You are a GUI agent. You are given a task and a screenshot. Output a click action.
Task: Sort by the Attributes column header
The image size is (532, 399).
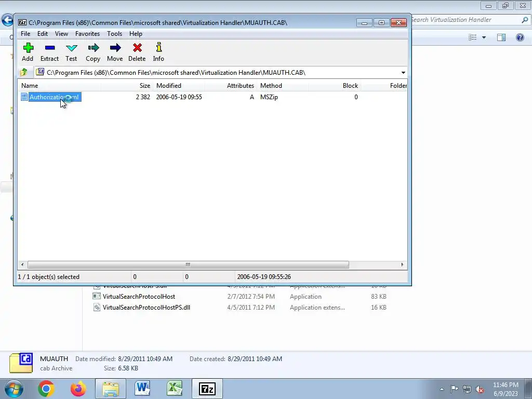point(231,86)
